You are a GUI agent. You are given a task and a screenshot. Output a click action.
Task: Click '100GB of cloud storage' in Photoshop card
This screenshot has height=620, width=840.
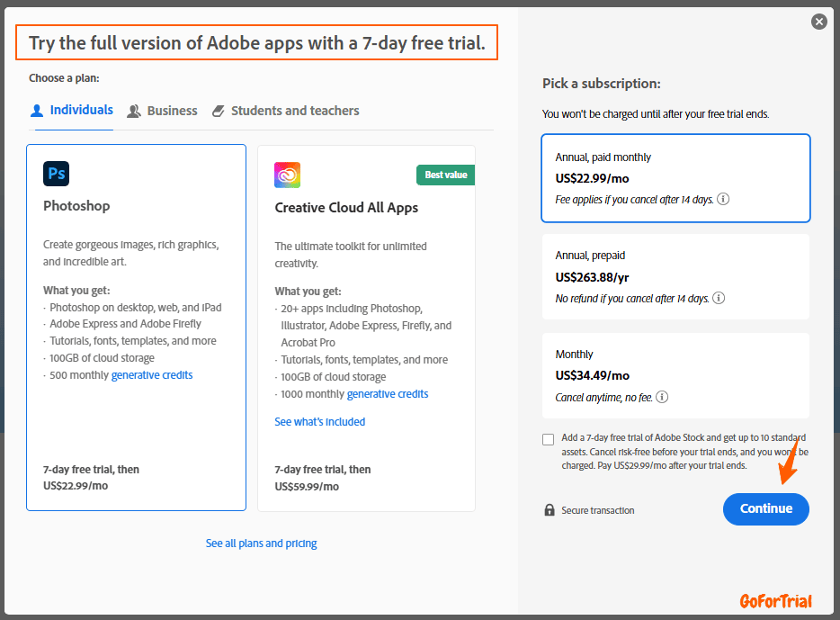click(102, 358)
